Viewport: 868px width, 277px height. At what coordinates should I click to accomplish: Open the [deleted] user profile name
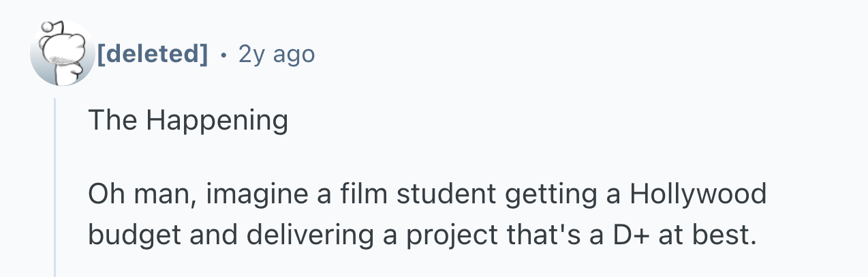[153, 53]
